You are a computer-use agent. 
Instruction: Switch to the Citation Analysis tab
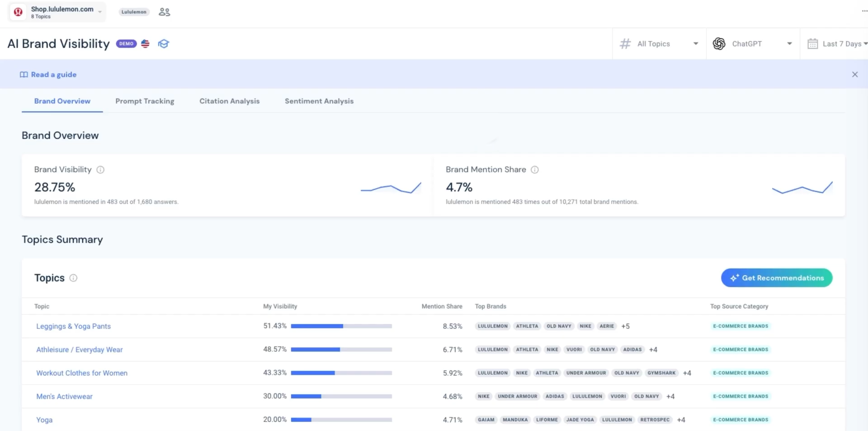[x=230, y=101]
